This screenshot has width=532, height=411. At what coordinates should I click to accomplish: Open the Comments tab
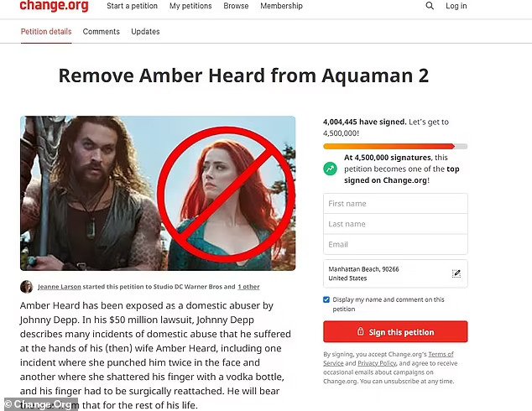(x=101, y=32)
